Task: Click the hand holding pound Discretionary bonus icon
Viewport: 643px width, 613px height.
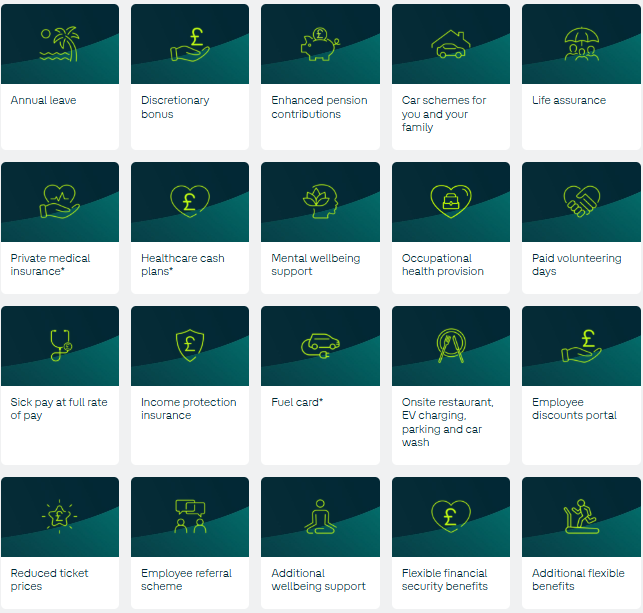Action: pos(189,44)
